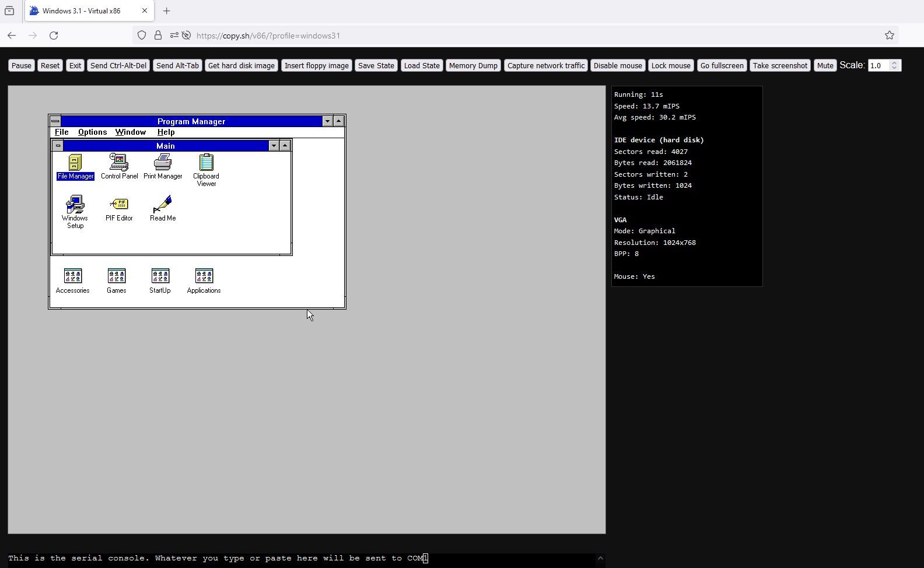Minimize Program Manager with the down arrow
Viewport: 924px width, 568px height.
tap(327, 121)
